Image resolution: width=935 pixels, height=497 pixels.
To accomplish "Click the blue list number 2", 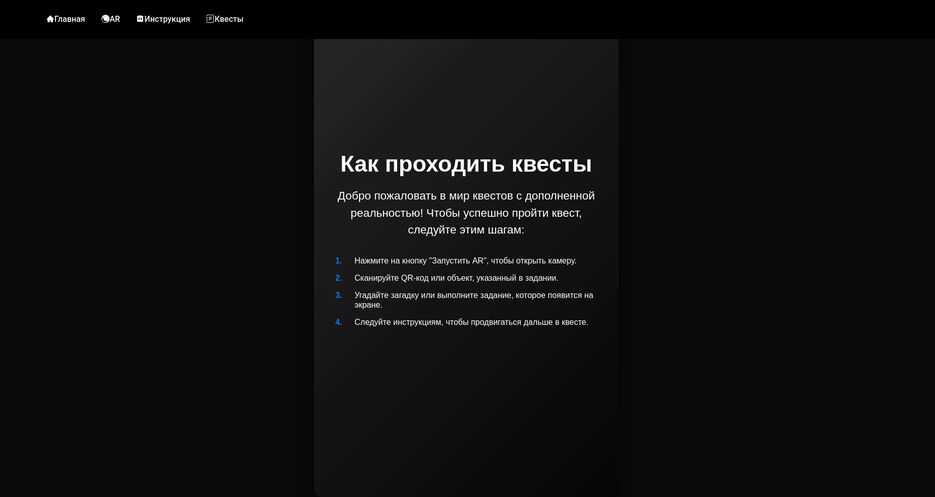I will coord(338,278).
